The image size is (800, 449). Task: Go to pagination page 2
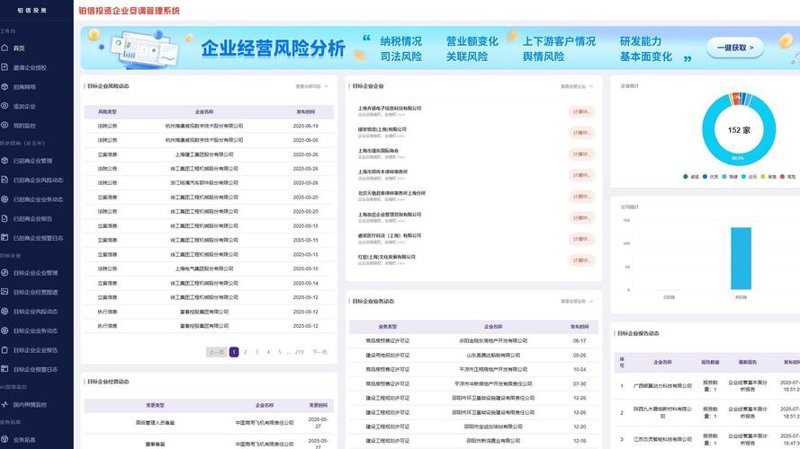pos(245,352)
